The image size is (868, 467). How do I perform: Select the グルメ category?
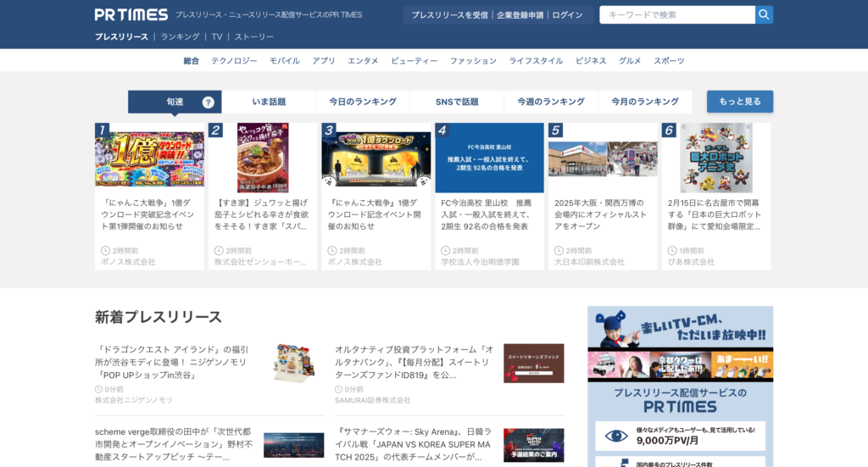click(x=630, y=61)
